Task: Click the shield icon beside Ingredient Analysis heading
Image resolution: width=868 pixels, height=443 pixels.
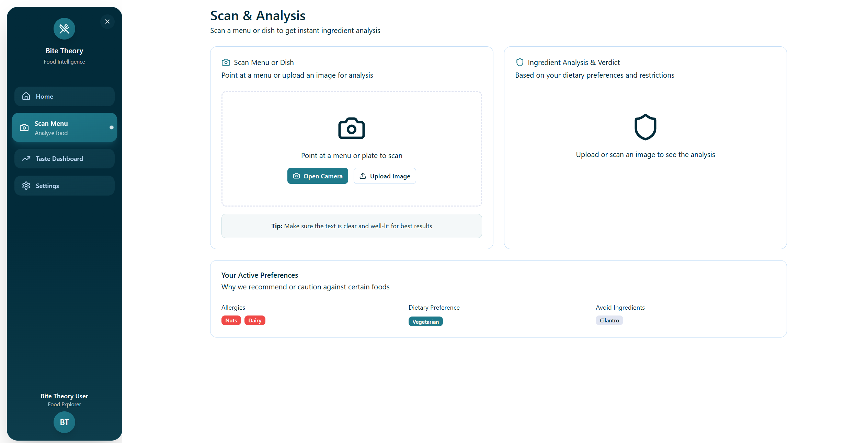Action: tap(519, 62)
